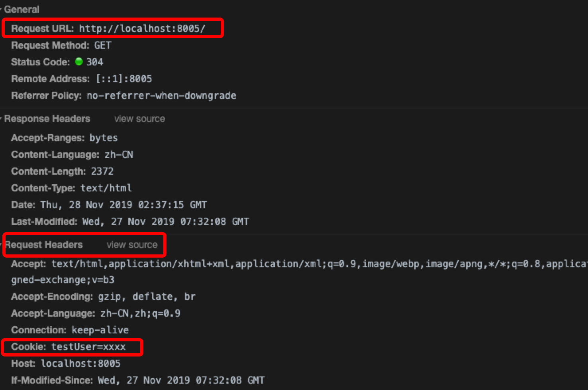The height and width of the screenshot is (390, 588).
Task: Select the Last-Modified response header row
Action: click(x=130, y=222)
